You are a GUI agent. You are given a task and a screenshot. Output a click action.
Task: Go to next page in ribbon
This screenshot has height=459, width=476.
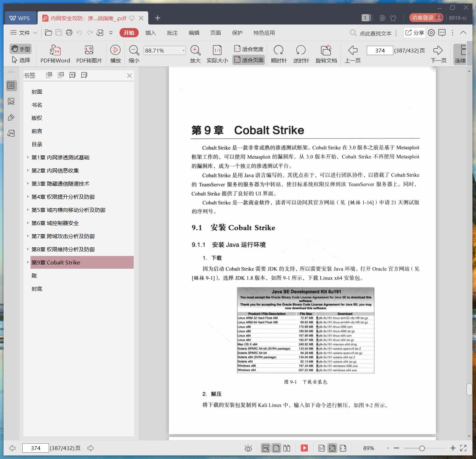(438, 54)
